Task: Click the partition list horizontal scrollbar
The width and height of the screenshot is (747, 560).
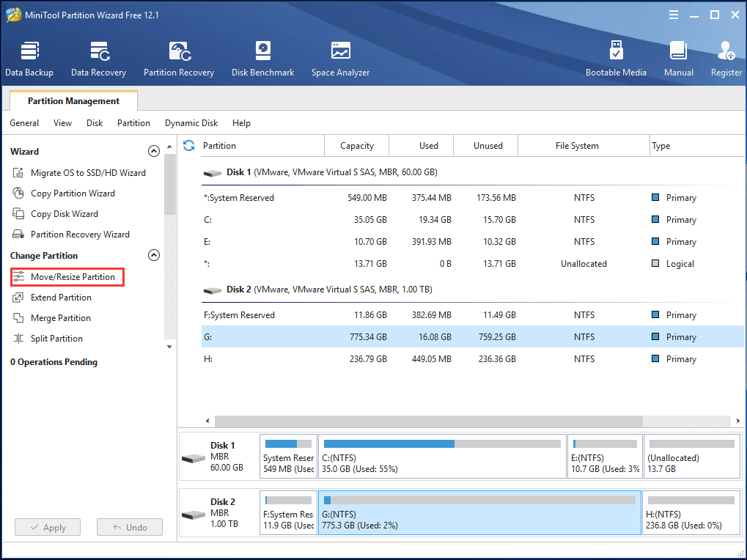Action: (x=428, y=421)
